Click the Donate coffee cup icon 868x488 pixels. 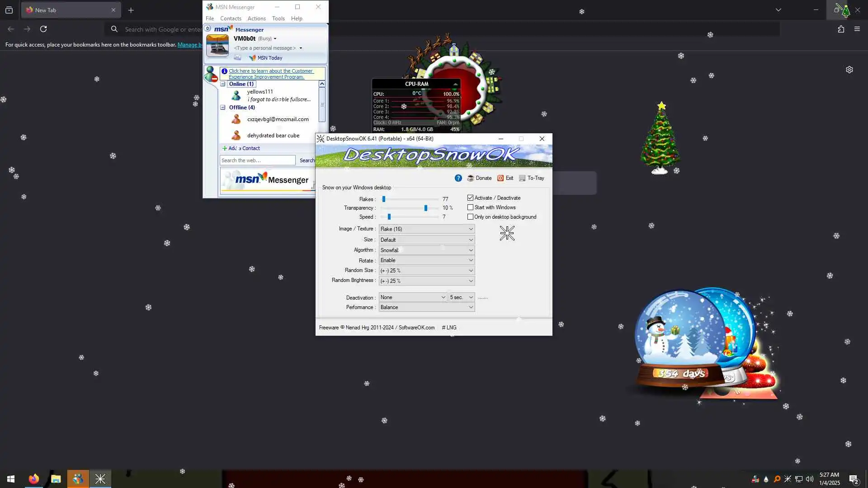(471, 178)
